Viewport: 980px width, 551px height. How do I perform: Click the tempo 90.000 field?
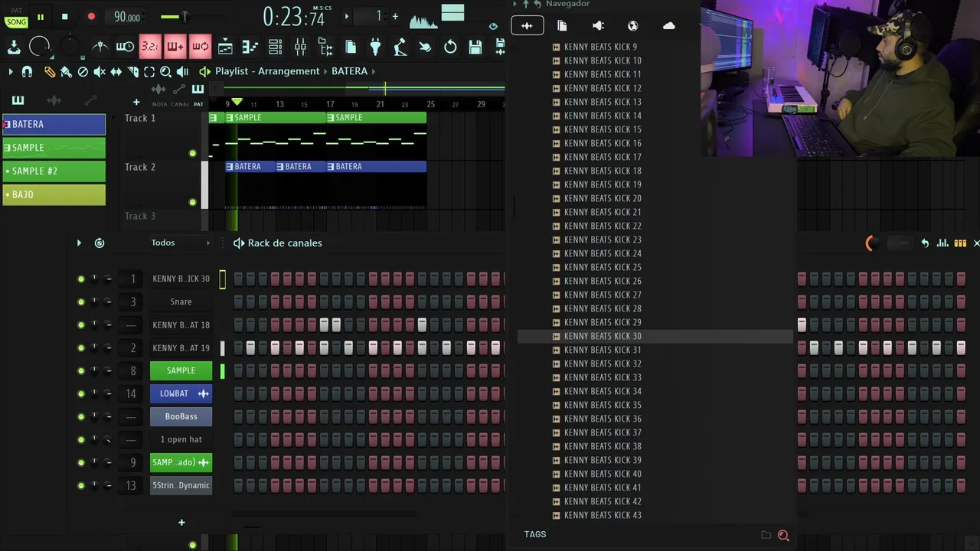coord(127,17)
